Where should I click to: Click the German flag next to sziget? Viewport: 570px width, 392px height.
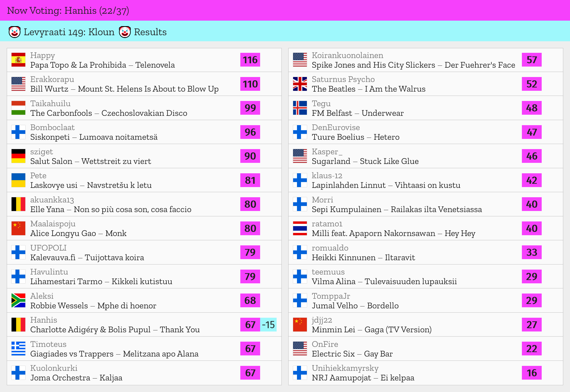18,156
